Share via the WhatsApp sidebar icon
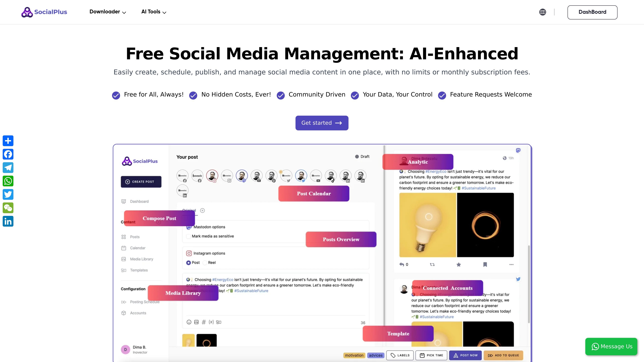Screen dimensions: 644x362 click(x=8, y=181)
